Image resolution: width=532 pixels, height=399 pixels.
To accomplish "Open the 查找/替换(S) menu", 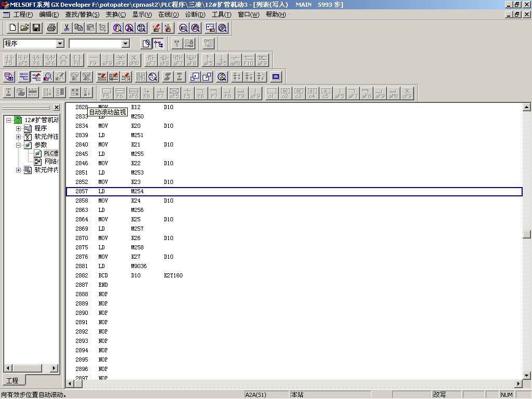I will (82, 15).
